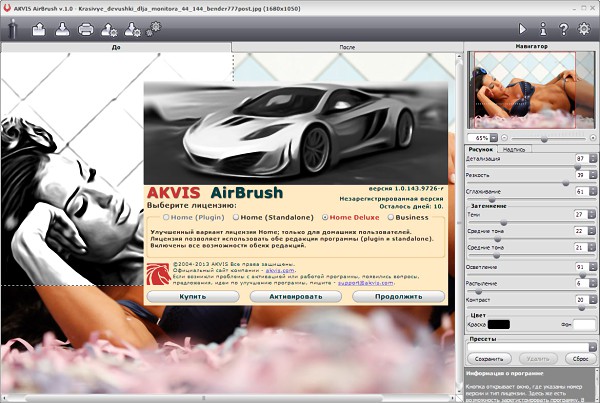Adjust Тени value stepper
The height and width of the screenshot is (403, 600).
pos(592,215)
